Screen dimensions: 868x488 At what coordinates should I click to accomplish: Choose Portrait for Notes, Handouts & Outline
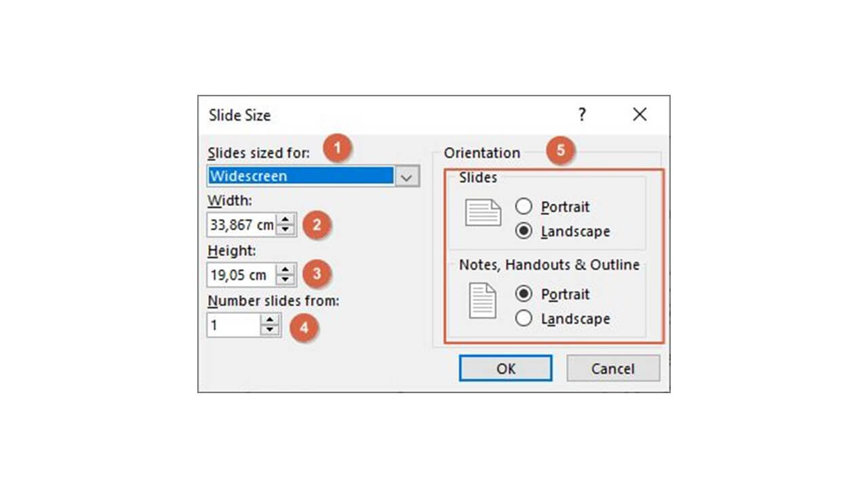pyautogui.click(x=524, y=294)
